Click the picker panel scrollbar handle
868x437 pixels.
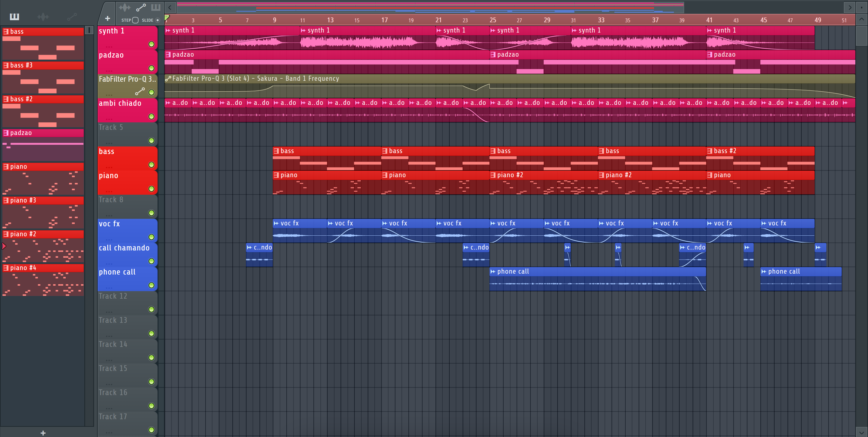coord(89,30)
